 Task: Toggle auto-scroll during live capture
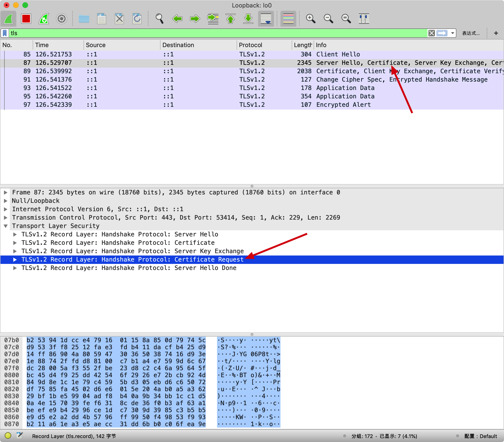(x=266, y=19)
